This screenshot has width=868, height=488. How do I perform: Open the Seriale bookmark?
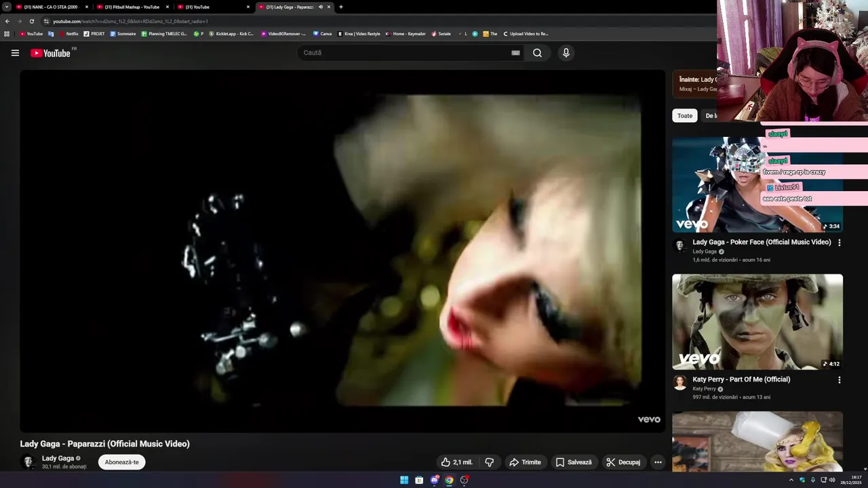[x=441, y=34]
